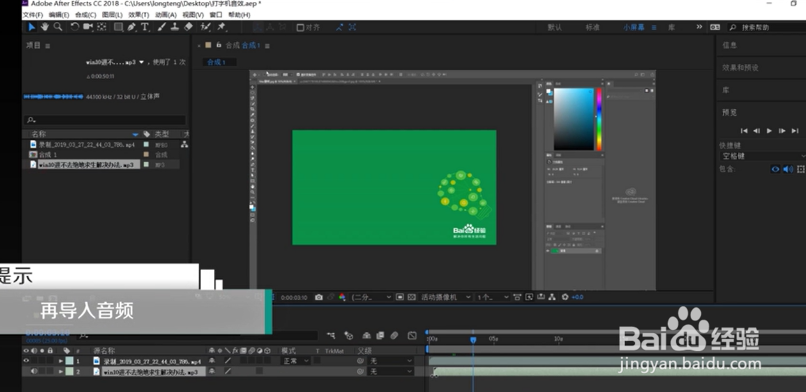This screenshot has width=806, height=392.
Task: Open the 信息 panel
Action: click(729, 45)
